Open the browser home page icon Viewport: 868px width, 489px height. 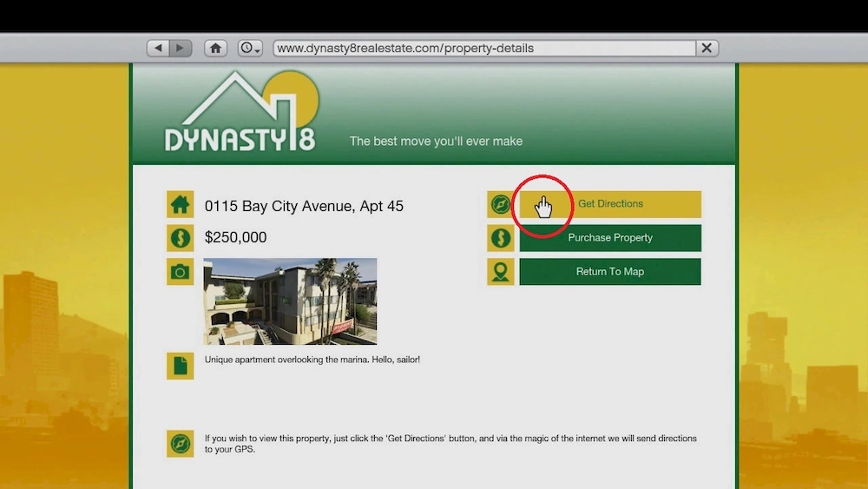pyautogui.click(x=215, y=49)
